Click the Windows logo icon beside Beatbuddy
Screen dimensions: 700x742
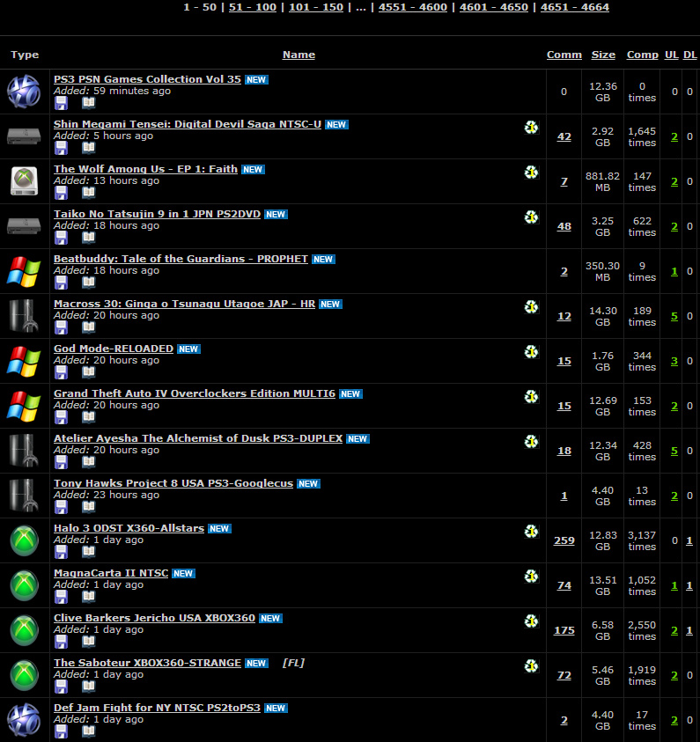(x=24, y=271)
